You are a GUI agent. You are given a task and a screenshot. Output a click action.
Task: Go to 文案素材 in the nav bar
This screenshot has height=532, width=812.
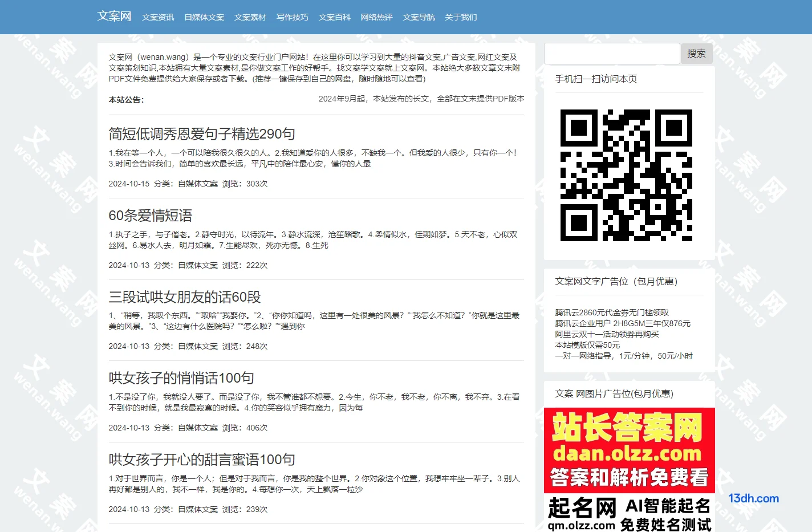[250, 17]
